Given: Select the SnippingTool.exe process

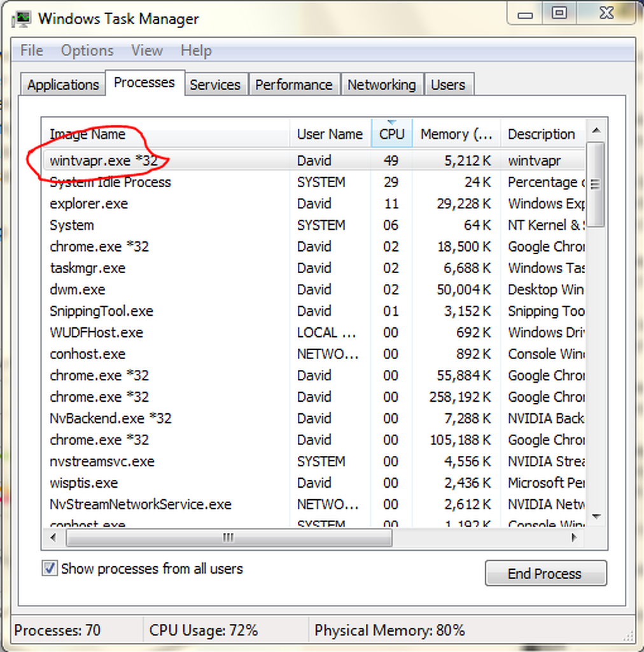Looking at the screenshot, I should 314,311.
